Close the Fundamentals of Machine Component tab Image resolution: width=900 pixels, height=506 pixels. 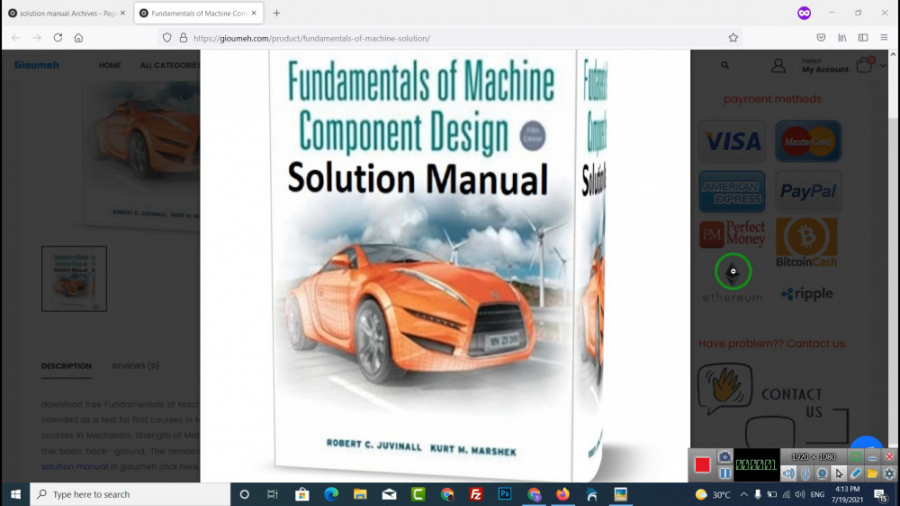[x=254, y=13]
